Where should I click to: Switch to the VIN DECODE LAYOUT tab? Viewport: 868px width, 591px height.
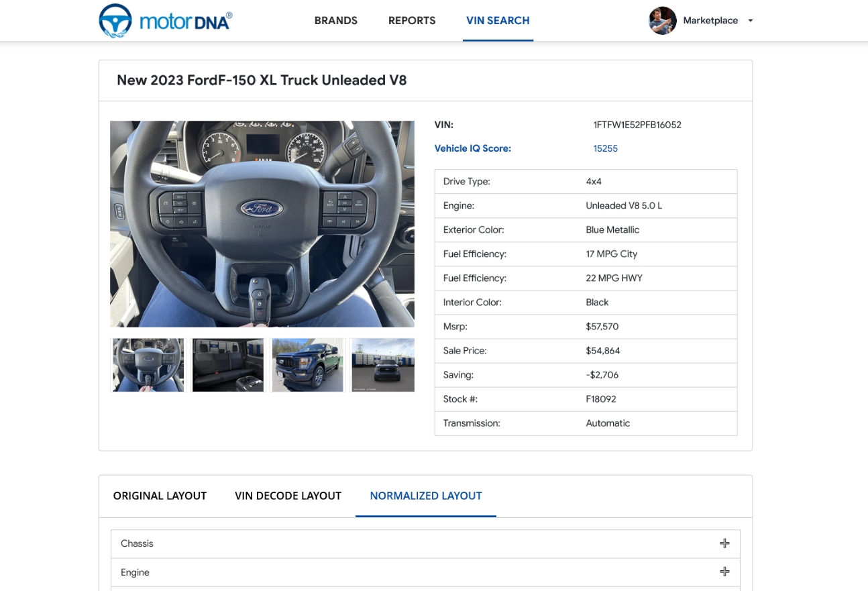(288, 495)
